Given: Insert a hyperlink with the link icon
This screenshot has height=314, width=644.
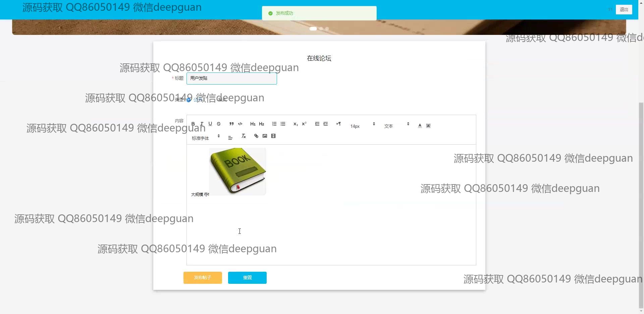Looking at the screenshot, I should click(256, 136).
